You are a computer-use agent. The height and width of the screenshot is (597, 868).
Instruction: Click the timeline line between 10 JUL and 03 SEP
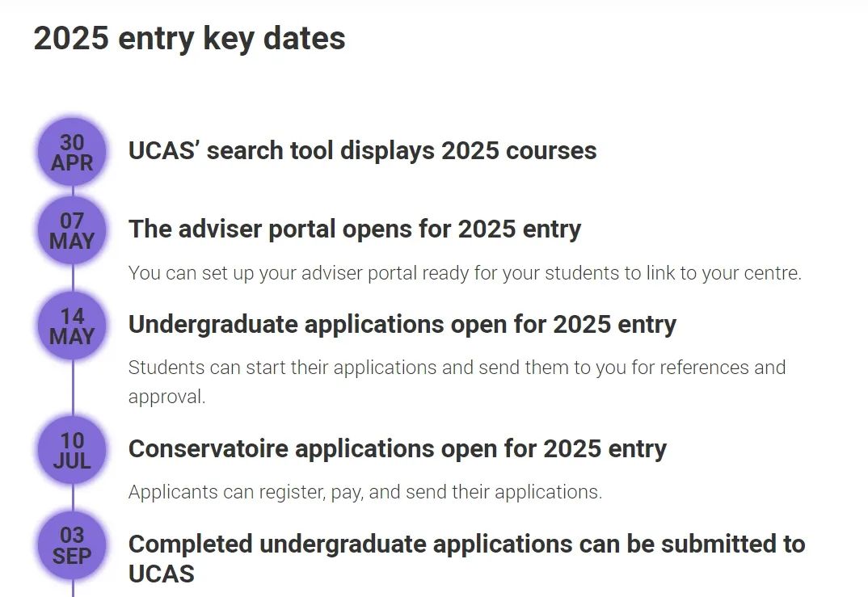[x=73, y=498]
